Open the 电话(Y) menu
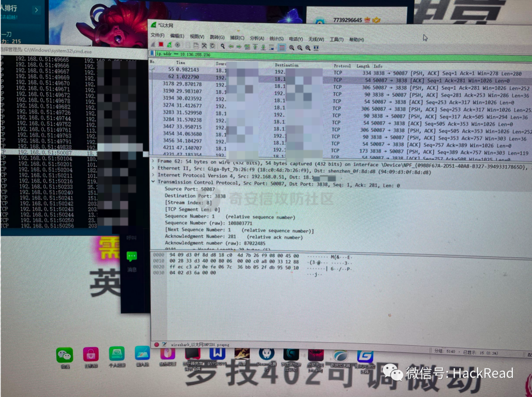Screen dimensions: 532x397 (x=296, y=39)
